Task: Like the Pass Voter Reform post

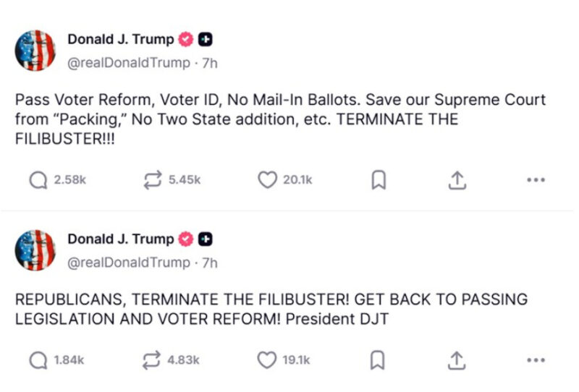Action: coord(268,180)
